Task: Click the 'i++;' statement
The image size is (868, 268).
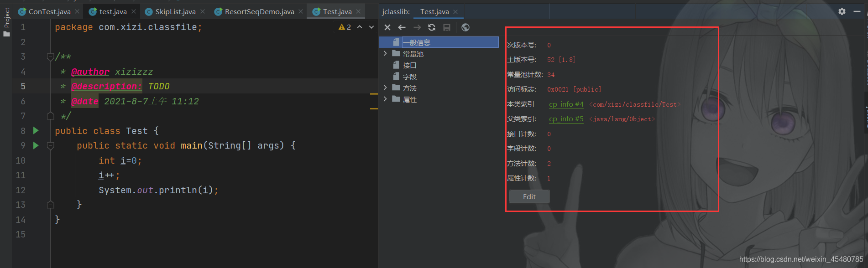Action: pos(110,175)
